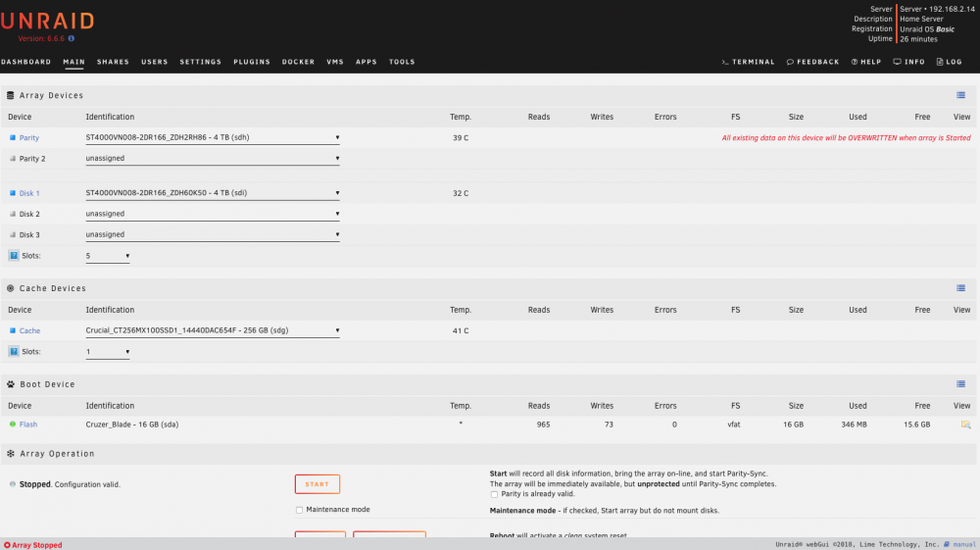
Task: Click the Unraid logo
Action: tap(47, 22)
